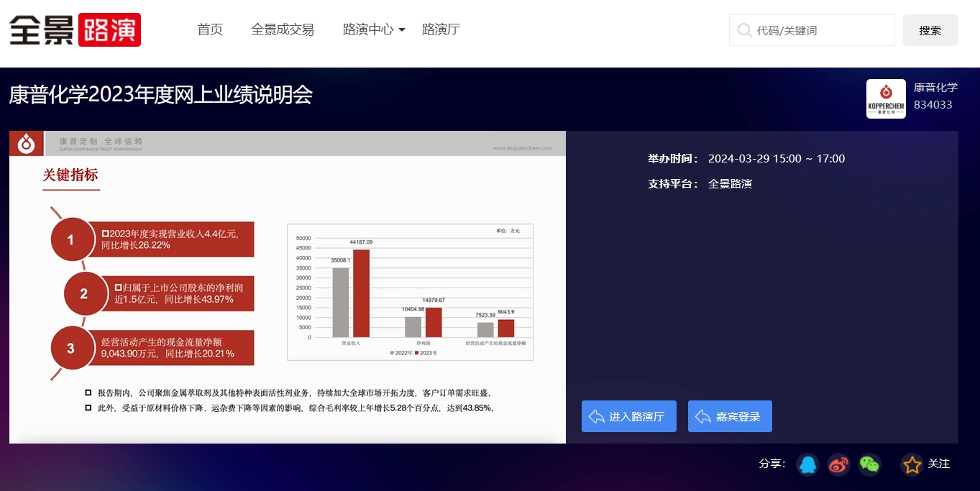Image resolution: width=980 pixels, height=491 pixels.
Task: Select the 首页 menu item
Action: (x=209, y=29)
